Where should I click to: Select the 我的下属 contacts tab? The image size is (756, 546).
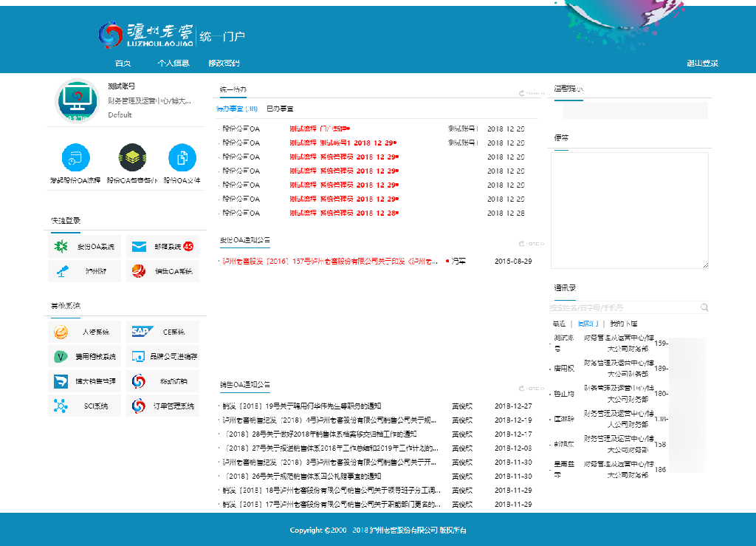pyautogui.click(x=623, y=324)
